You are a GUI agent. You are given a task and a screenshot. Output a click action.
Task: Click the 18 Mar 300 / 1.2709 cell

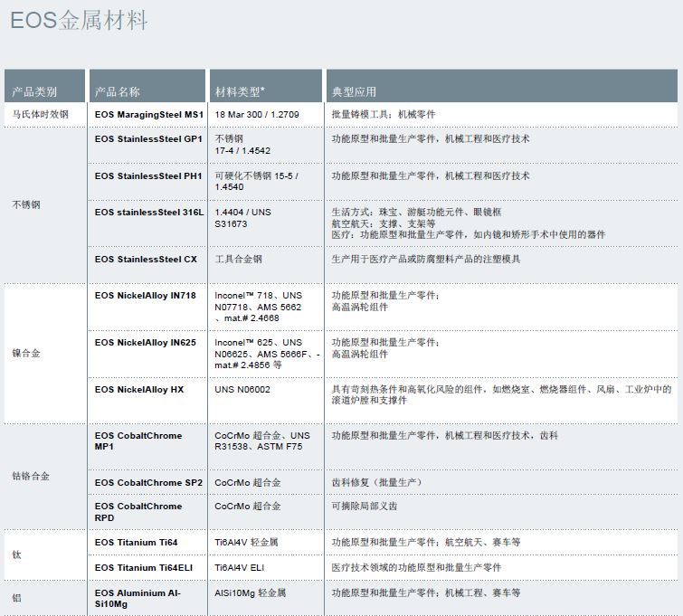pos(257,115)
